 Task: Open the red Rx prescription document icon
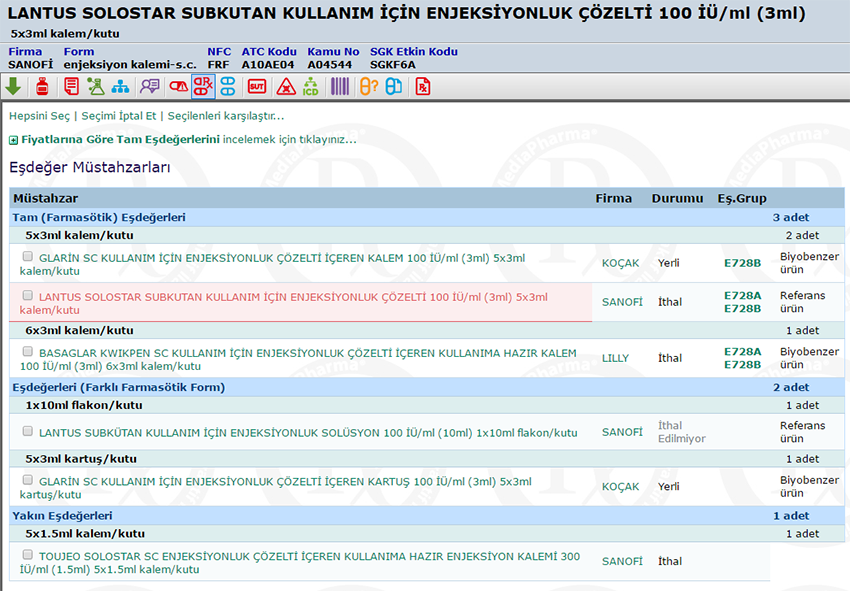coord(423,86)
